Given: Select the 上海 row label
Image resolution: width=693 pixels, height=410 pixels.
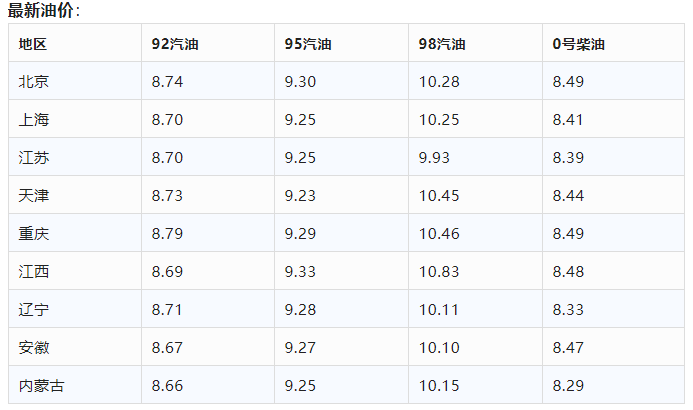Looking at the screenshot, I should click(x=33, y=120).
